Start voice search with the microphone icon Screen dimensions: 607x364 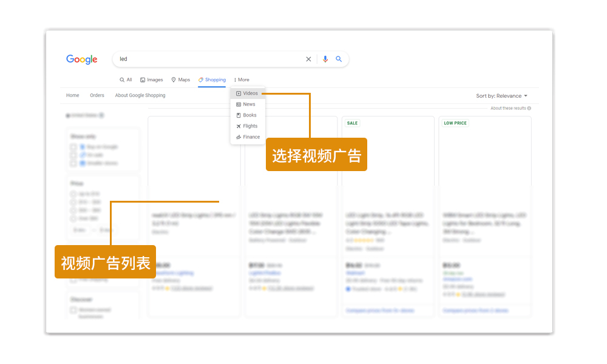pyautogui.click(x=325, y=59)
